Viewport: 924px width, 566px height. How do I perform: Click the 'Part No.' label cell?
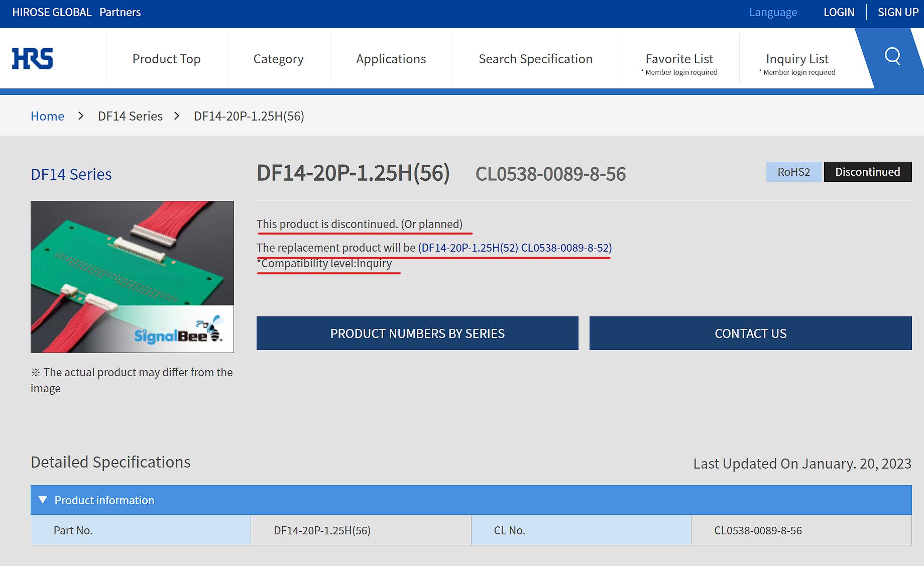[x=141, y=530]
